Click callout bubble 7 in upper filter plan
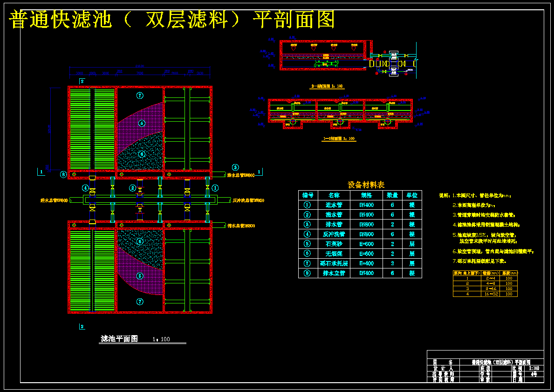The height and width of the screenshot is (392, 554). [x=140, y=96]
